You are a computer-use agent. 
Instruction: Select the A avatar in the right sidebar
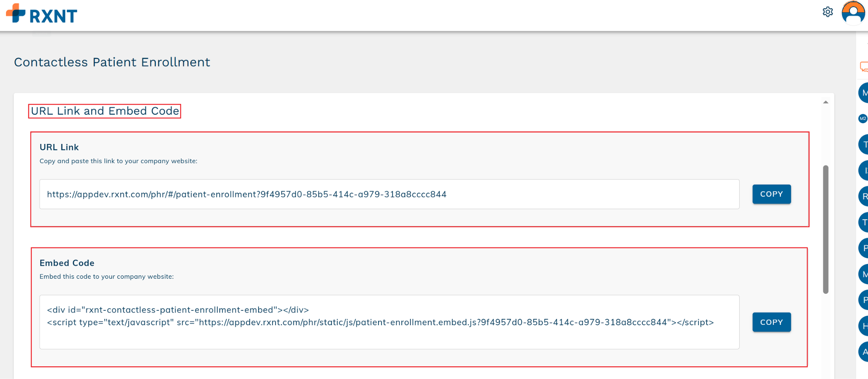[x=863, y=352]
